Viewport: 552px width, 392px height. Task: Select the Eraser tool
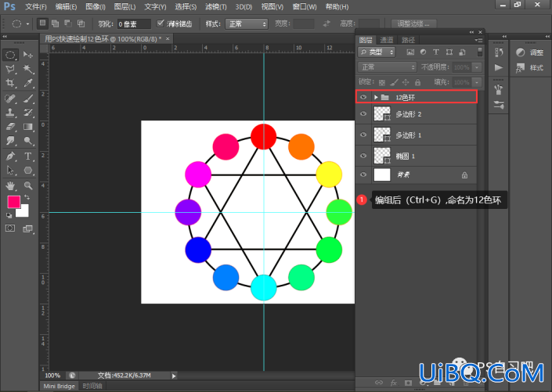pos(10,126)
